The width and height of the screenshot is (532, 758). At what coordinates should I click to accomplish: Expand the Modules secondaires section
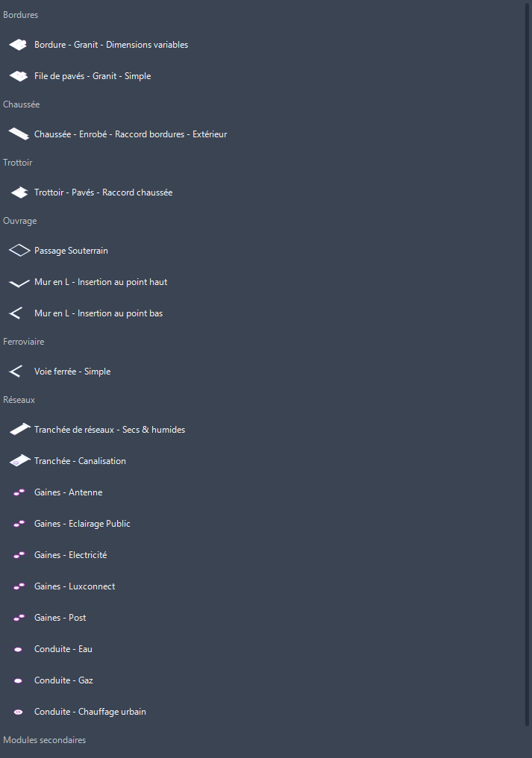45,740
